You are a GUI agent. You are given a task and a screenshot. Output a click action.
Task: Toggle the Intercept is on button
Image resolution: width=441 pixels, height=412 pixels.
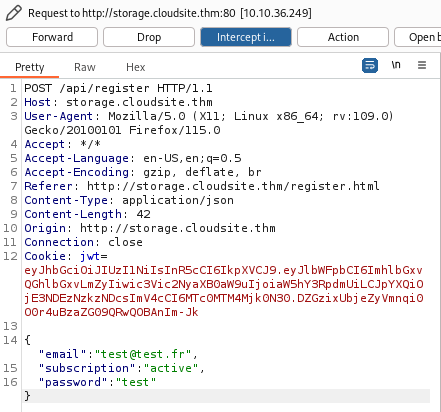coord(246,37)
